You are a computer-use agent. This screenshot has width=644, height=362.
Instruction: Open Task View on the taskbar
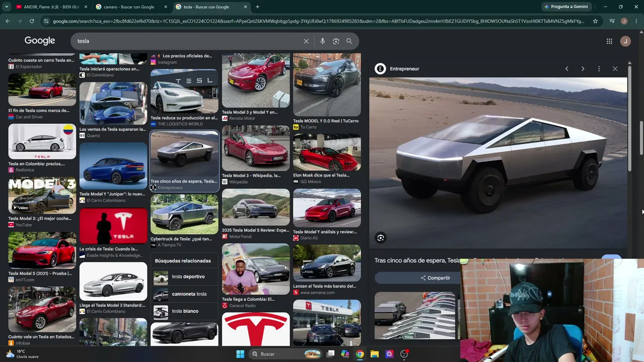pos(331,354)
